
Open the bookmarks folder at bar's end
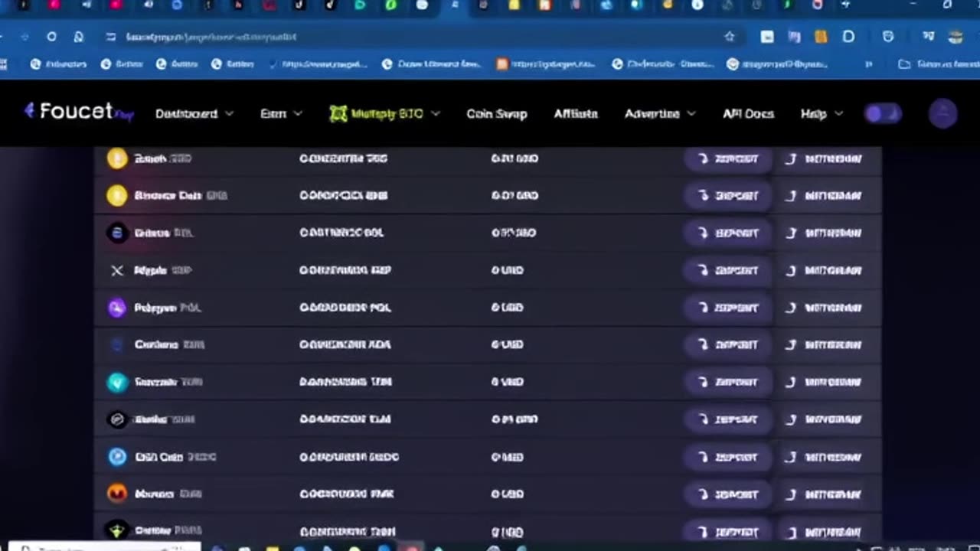coord(939,64)
